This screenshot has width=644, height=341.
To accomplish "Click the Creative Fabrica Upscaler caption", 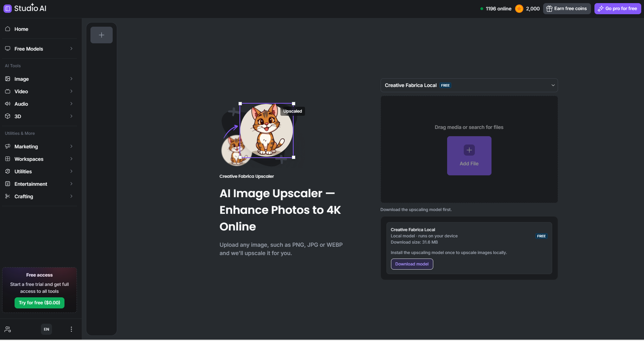I will [246, 176].
